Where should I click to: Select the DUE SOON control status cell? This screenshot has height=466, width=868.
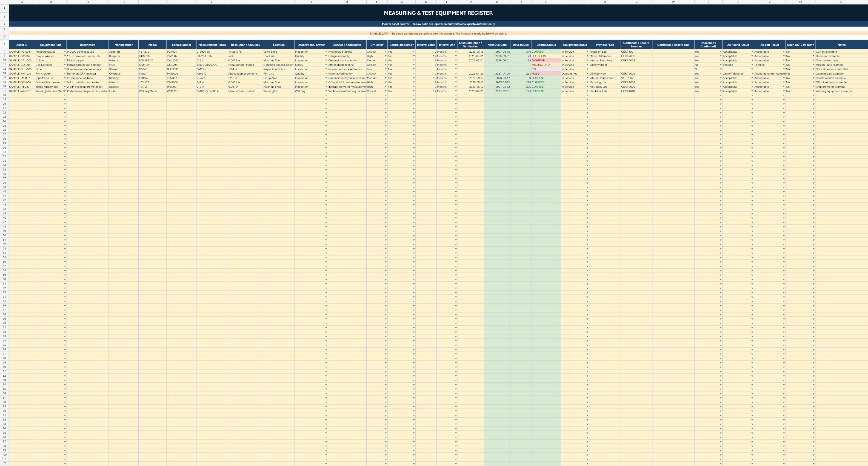(x=546, y=56)
